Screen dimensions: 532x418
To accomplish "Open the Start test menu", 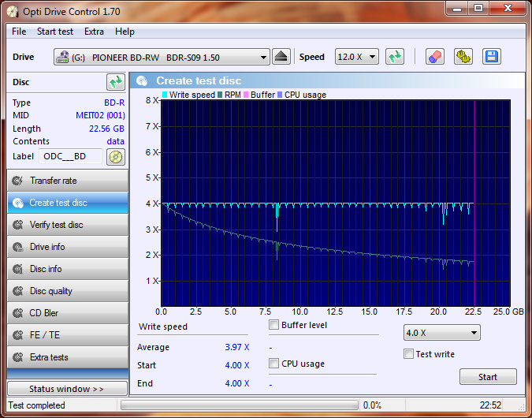I will click(55, 32).
